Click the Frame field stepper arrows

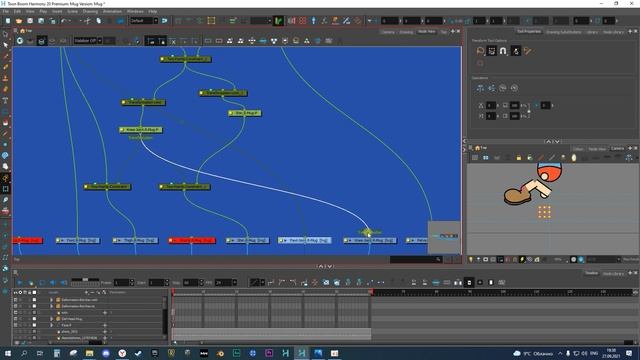click(131, 282)
